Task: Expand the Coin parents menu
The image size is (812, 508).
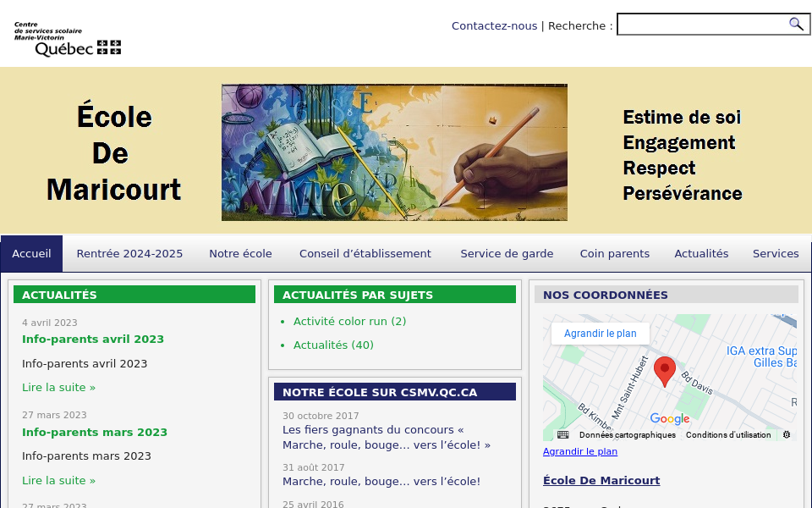Action: (614, 254)
